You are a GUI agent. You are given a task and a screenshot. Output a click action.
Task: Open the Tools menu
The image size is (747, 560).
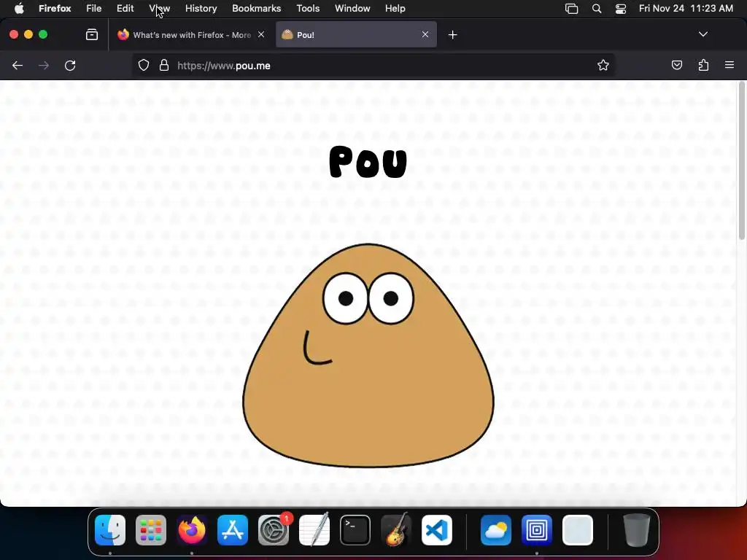click(308, 8)
